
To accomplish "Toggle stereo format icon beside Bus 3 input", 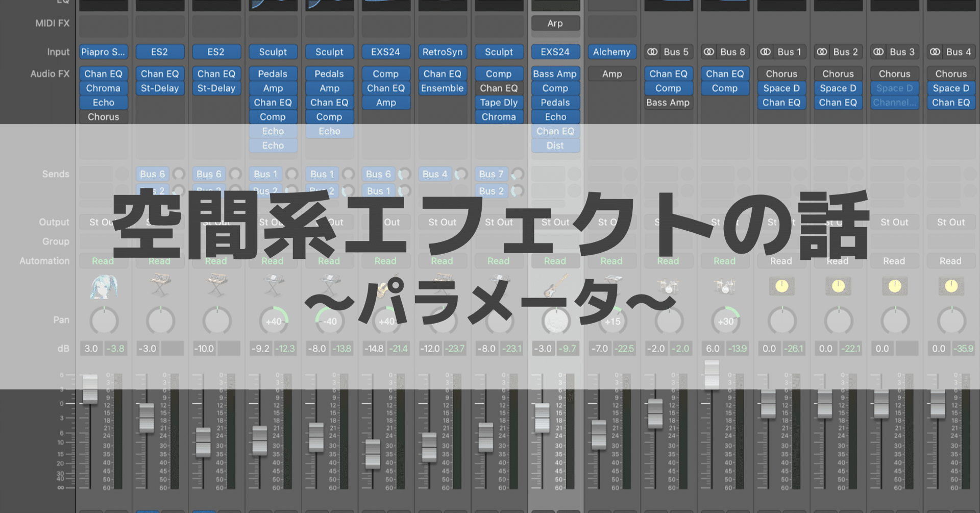I will point(878,52).
